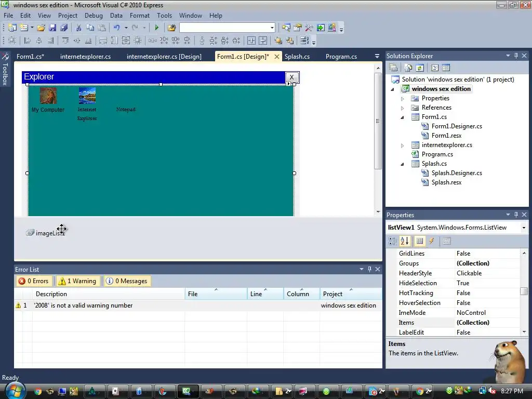Open the Debug menu

pyautogui.click(x=94, y=16)
